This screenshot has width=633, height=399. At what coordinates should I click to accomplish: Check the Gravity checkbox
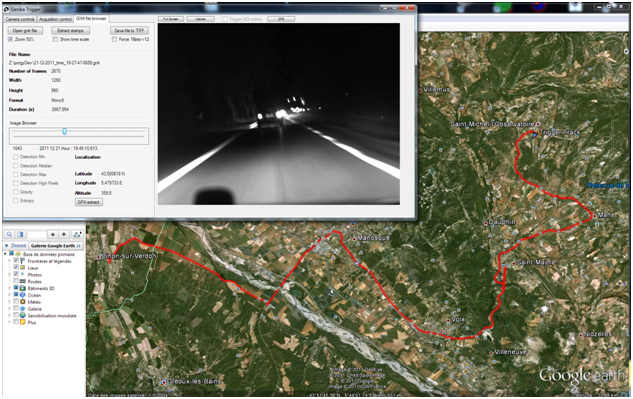(x=15, y=192)
